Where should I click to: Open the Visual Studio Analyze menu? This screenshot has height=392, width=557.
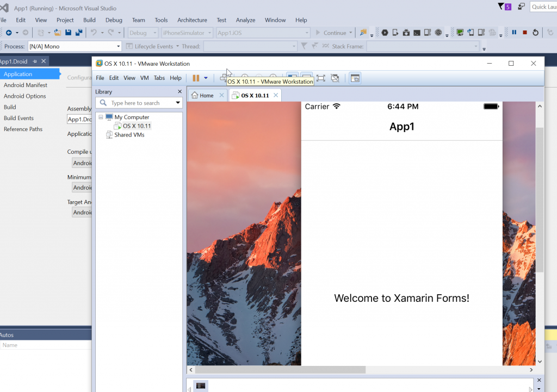[245, 20]
